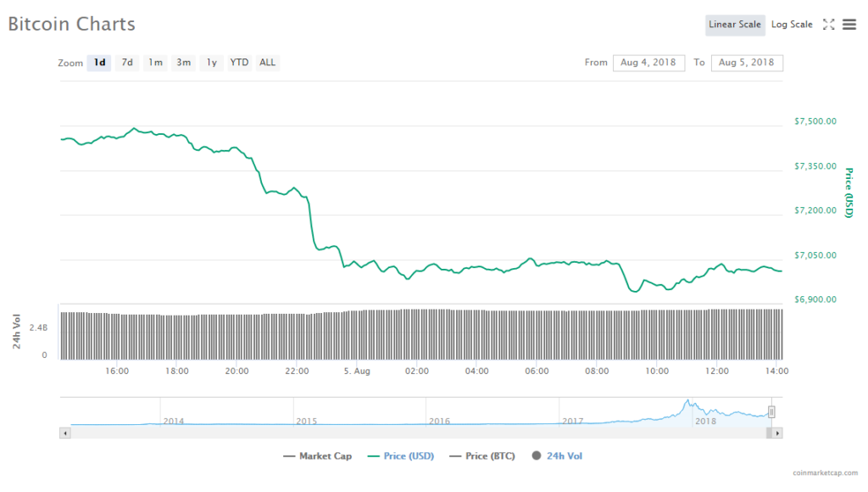This screenshot has width=868, height=492.
Task: Edit the From date field
Action: point(648,63)
